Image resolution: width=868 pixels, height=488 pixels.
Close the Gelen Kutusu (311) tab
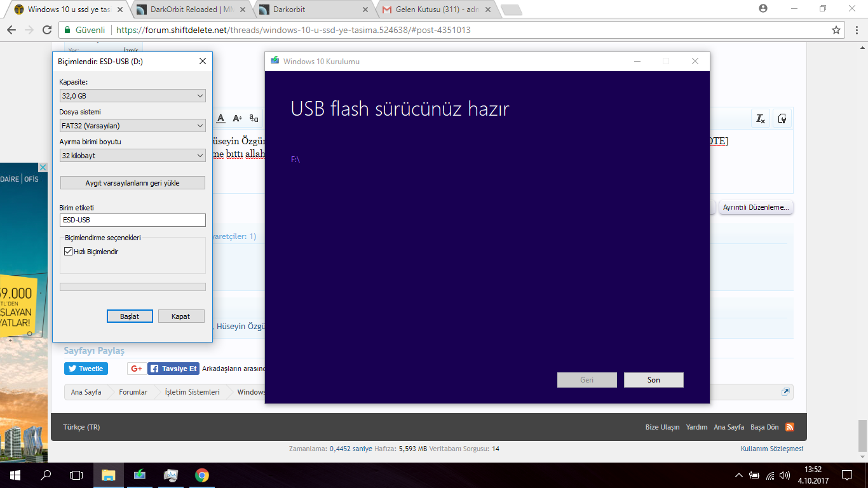489,10
